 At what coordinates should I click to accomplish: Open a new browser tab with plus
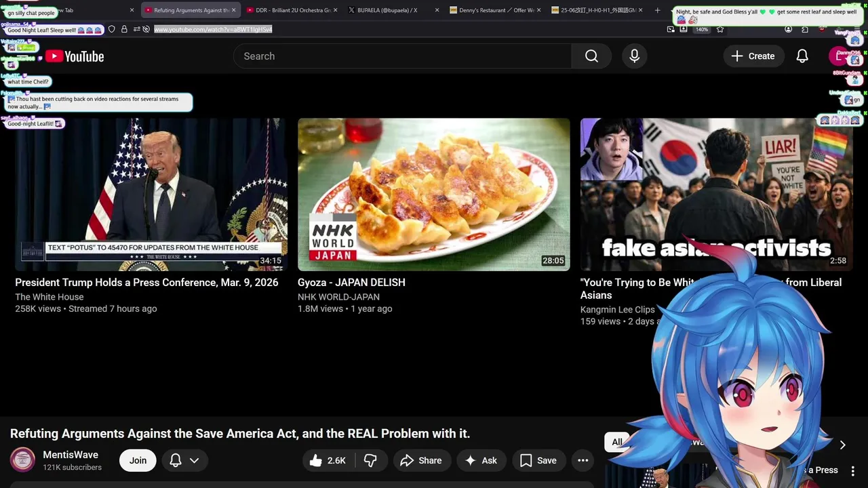point(657,10)
